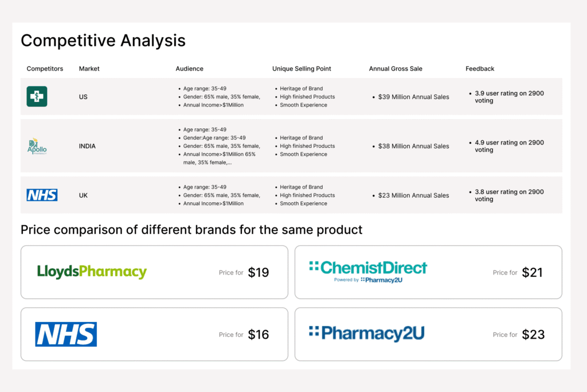587x392 pixels.
Task: Click the large NHS logo in price card
Action: click(x=66, y=334)
